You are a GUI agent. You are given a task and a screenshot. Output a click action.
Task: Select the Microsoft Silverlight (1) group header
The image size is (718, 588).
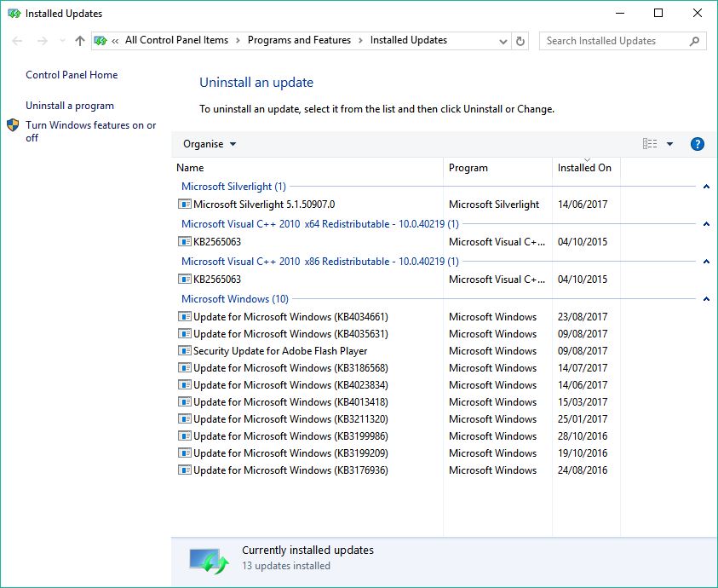(233, 187)
